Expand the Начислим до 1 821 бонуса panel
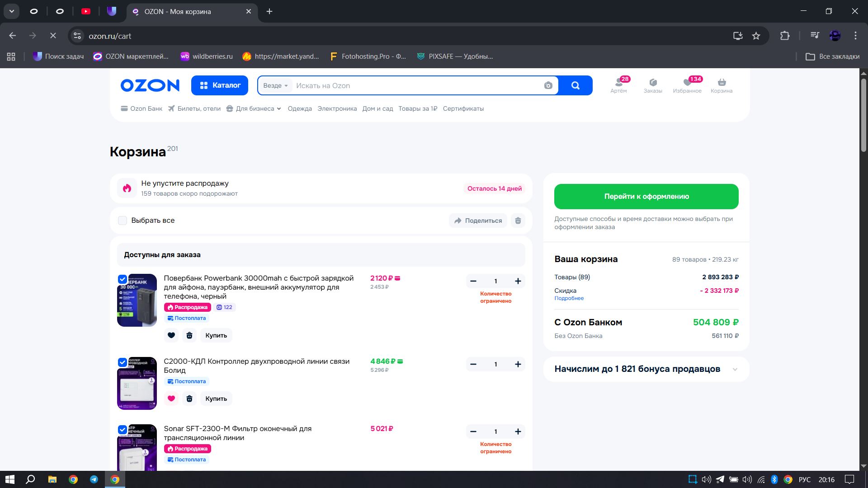 coord(735,369)
